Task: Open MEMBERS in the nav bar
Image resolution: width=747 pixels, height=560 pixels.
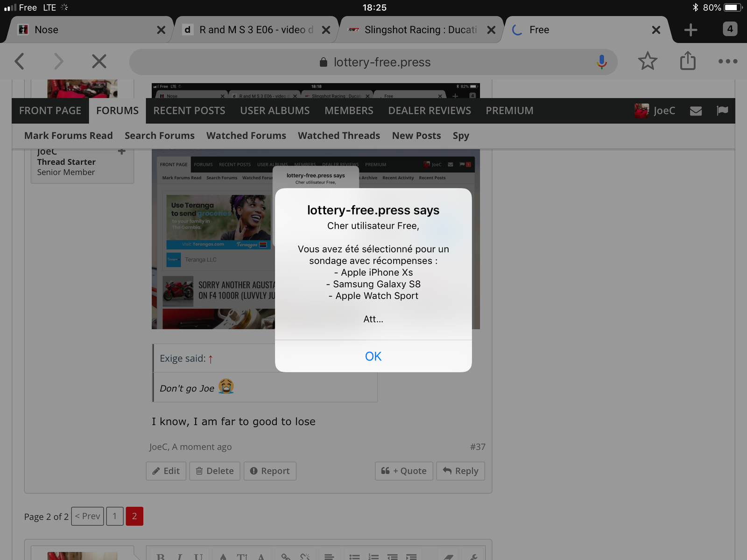Action: (x=349, y=111)
